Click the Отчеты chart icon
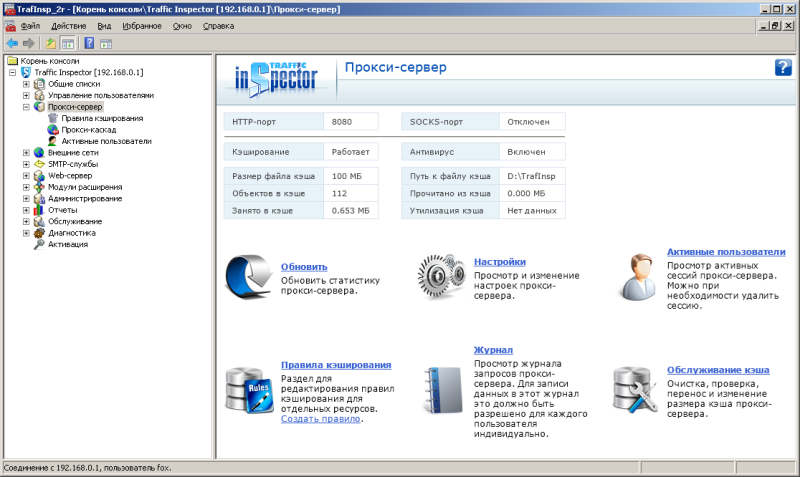Viewport: 800px width, 477px height. (x=39, y=210)
